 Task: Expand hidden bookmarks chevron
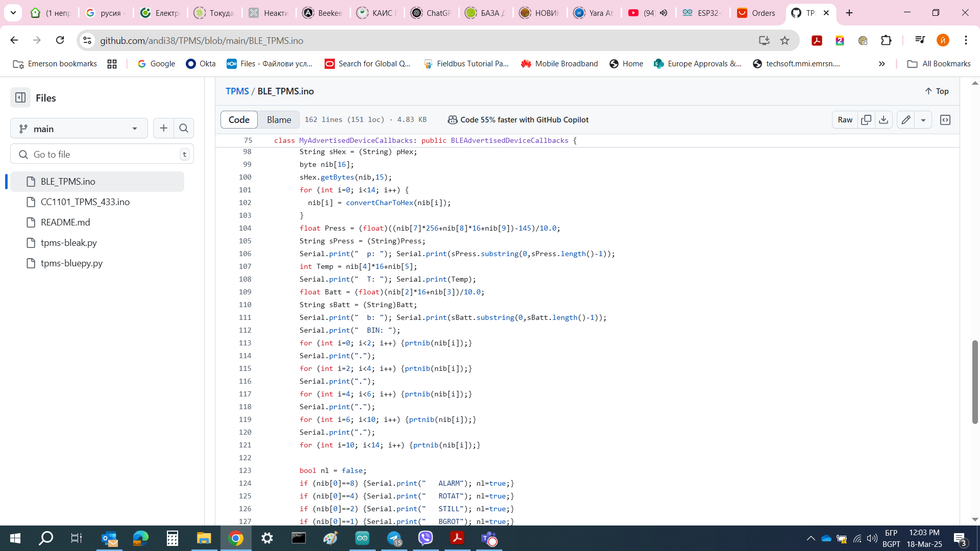click(881, 64)
